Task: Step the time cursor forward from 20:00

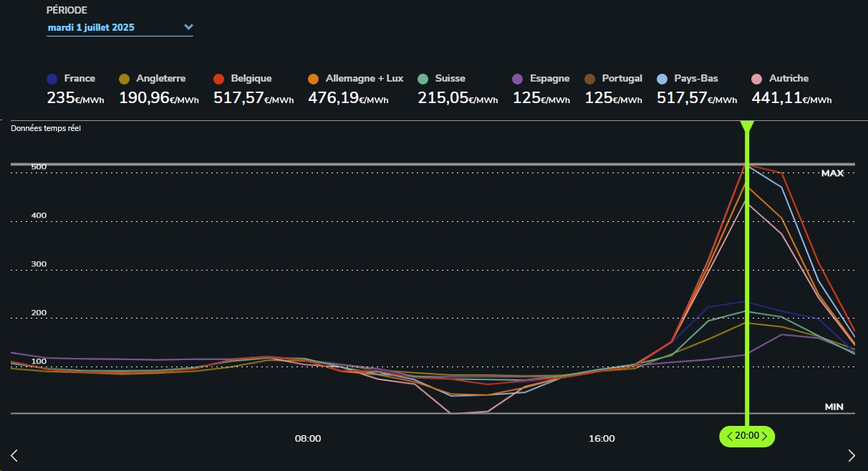Action: pyautogui.click(x=764, y=436)
